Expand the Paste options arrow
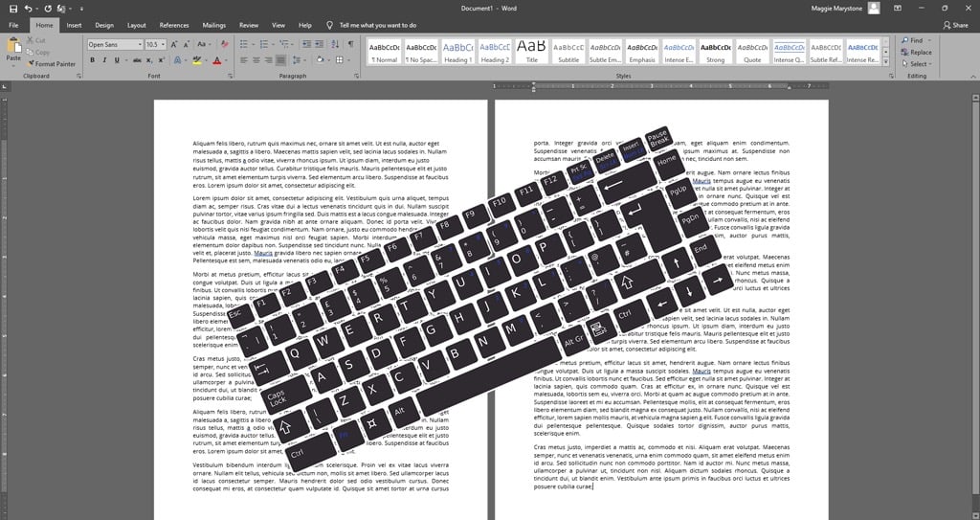 [x=13, y=64]
